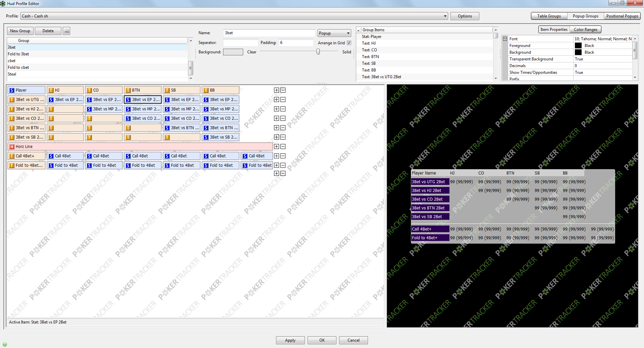Click the CO text item icon
The image size is (644, 348).
[x=89, y=90]
